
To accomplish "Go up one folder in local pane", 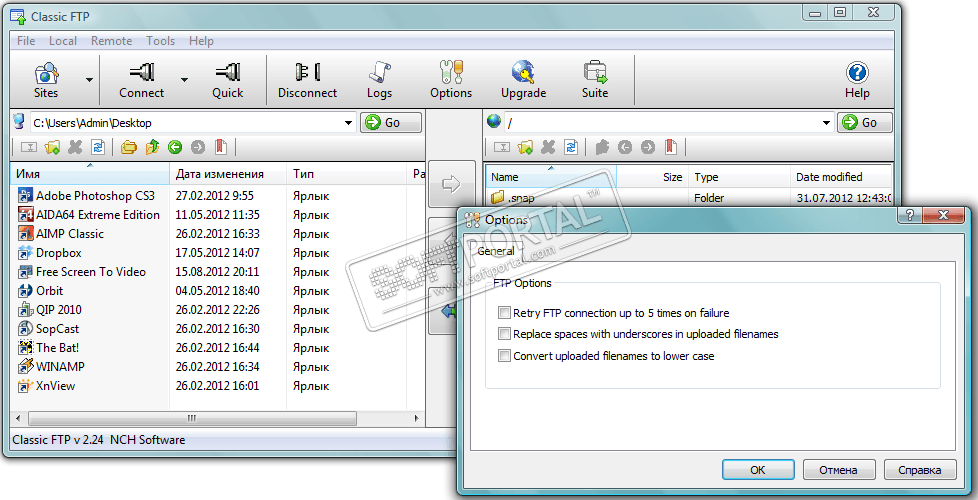I will click(x=152, y=147).
